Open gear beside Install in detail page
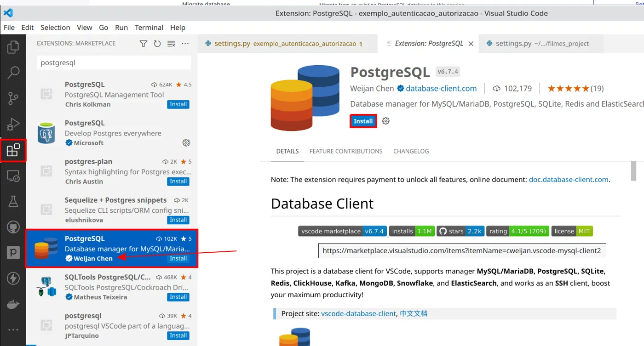644x346 pixels. click(x=386, y=121)
